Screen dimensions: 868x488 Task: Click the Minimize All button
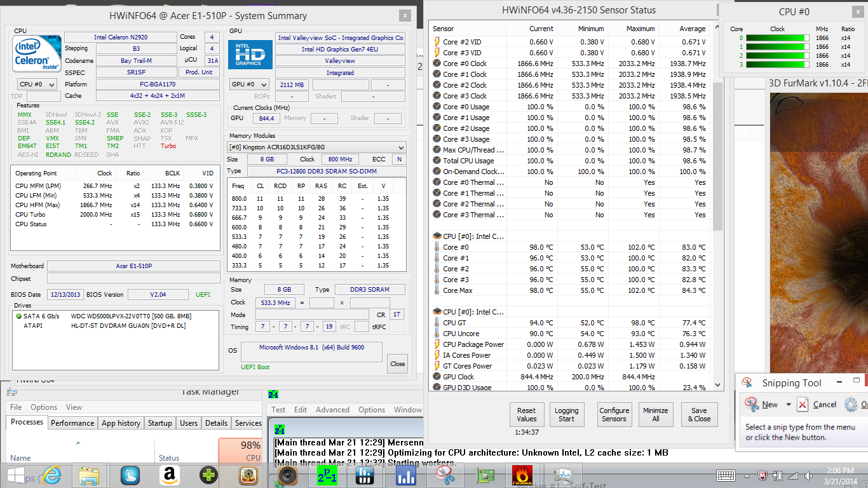click(655, 414)
